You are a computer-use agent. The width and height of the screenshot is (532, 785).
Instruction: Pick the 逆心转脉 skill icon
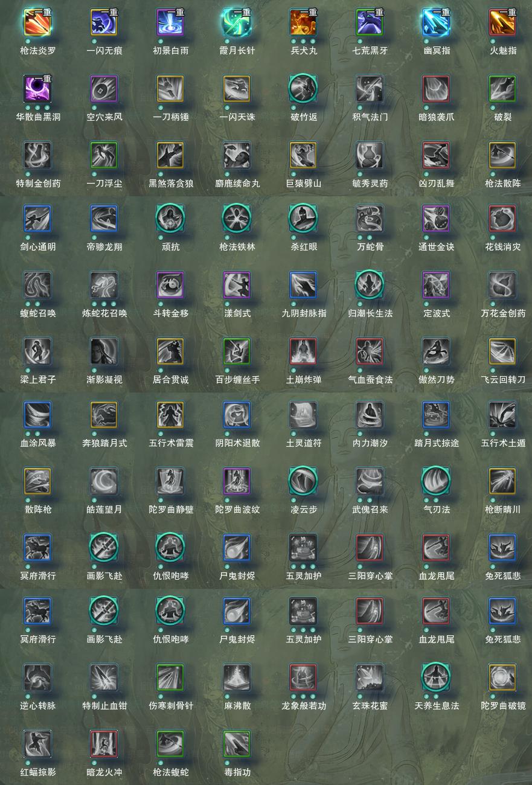click(x=37, y=678)
